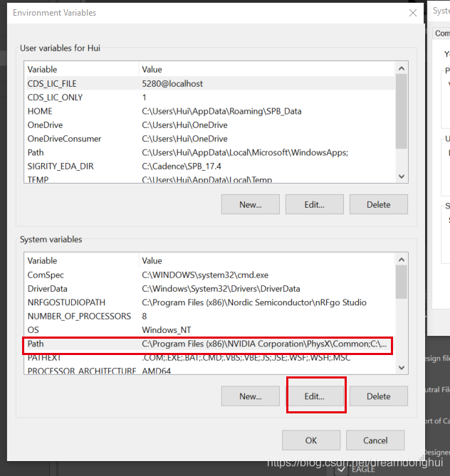Click Delete under user variables
450x476 pixels.
point(379,205)
